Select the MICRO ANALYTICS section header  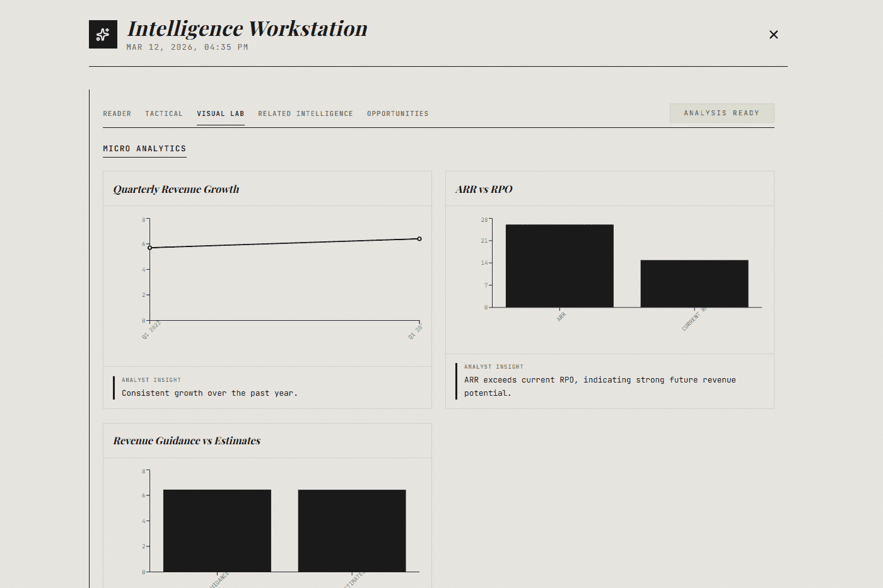click(144, 149)
